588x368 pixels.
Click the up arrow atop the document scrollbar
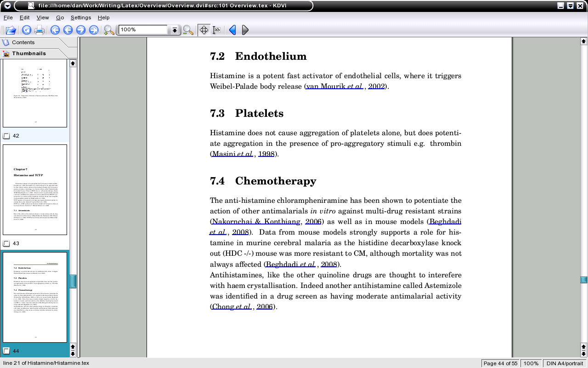(583, 41)
